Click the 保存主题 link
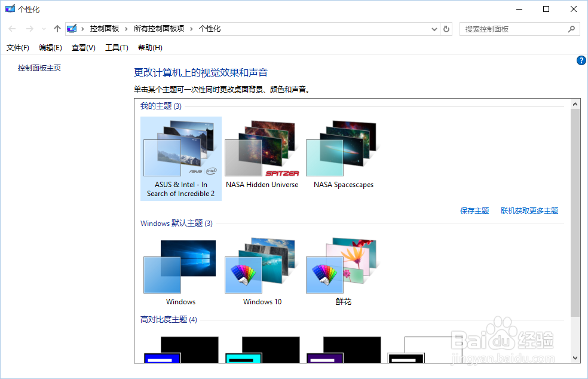588x379 pixels. (474, 211)
